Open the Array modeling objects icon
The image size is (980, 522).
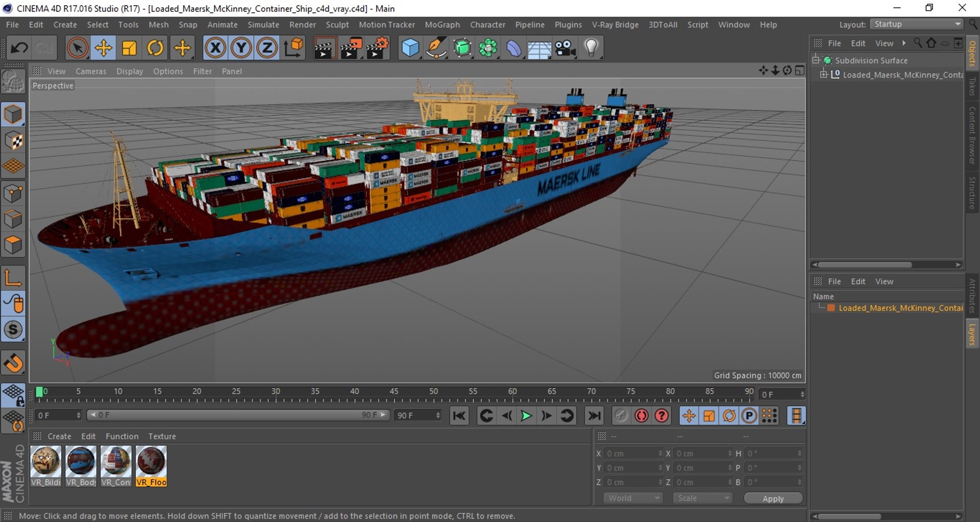coord(488,48)
